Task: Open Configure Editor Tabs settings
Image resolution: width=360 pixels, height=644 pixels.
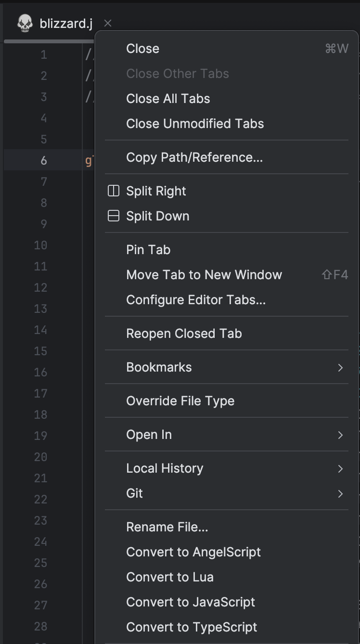Action: (196, 300)
